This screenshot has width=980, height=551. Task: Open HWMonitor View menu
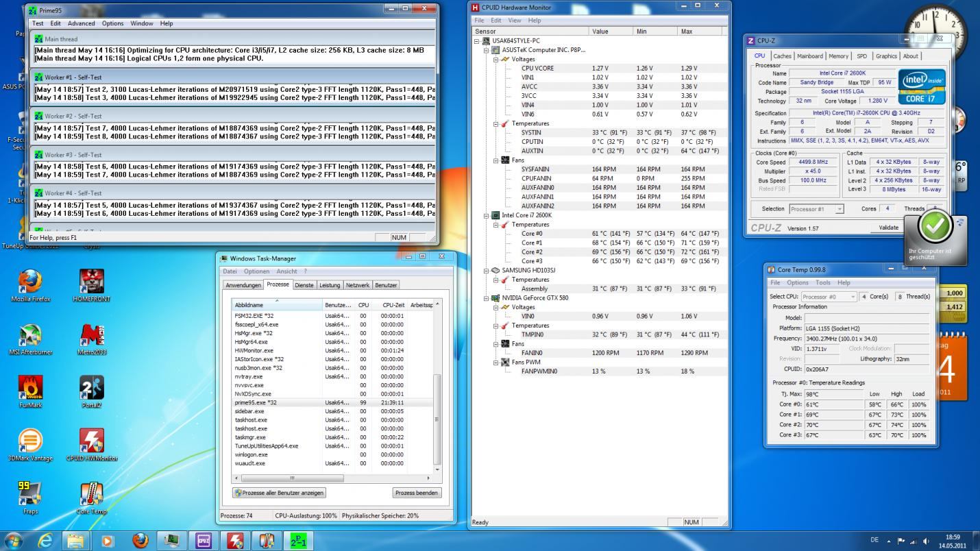point(515,21)
